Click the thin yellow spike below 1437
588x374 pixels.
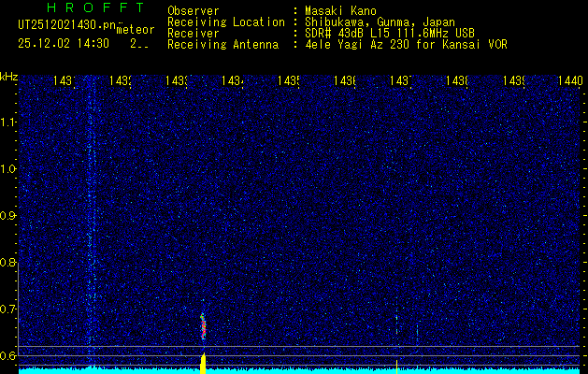(x=396, y=367)
